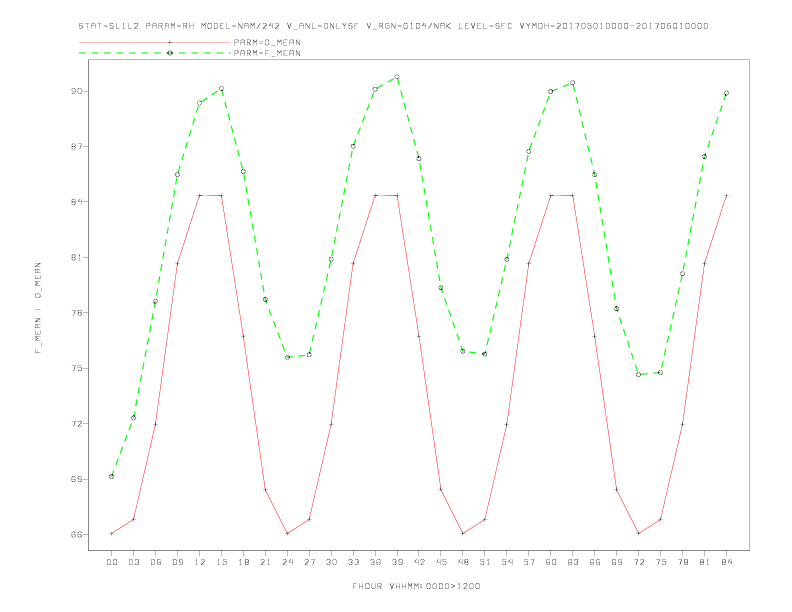Click y-axis tick value 66
The height and width of the screenshot is (612, 792).
77,534
